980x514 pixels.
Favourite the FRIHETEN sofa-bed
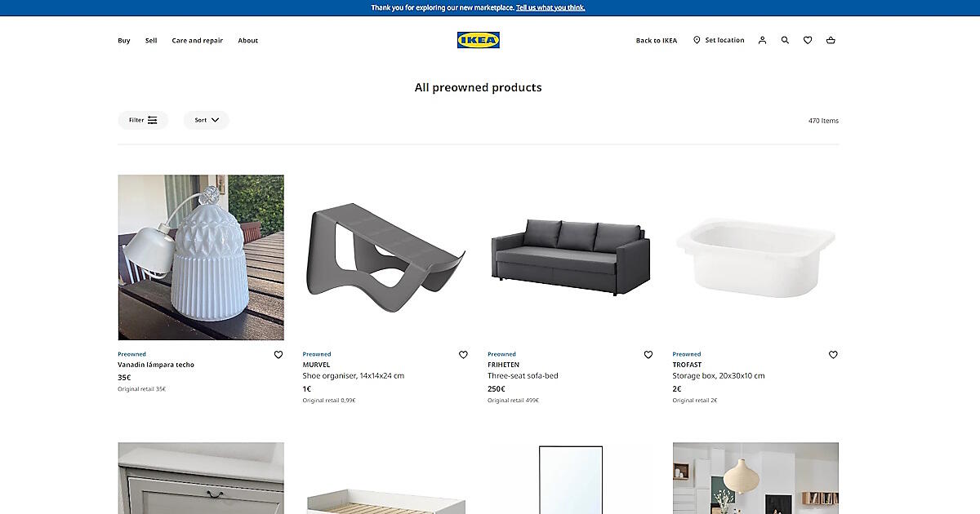(x=648, y=355)
